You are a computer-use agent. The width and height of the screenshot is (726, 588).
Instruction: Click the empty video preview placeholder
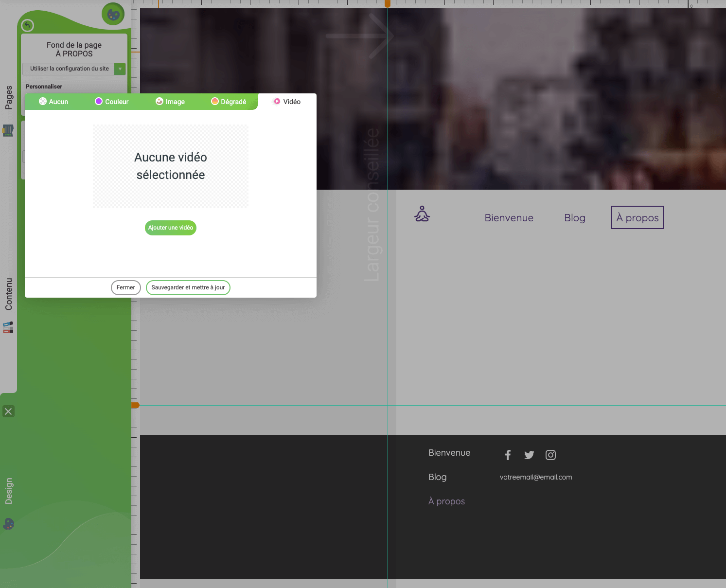point(171,166)
